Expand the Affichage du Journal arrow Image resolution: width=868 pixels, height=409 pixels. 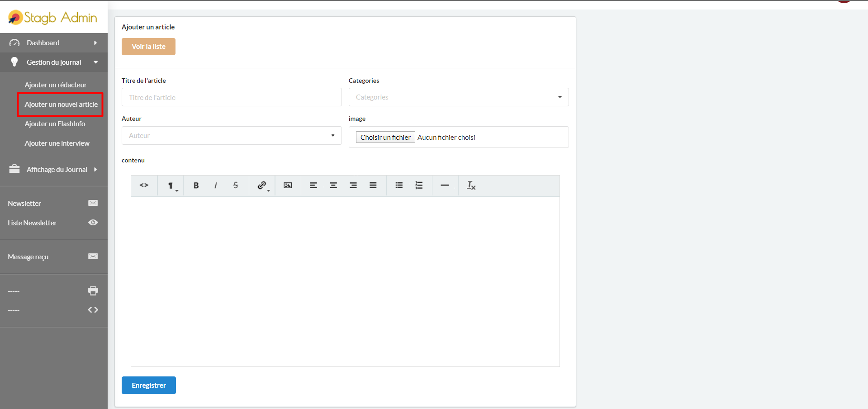point(95,170)
